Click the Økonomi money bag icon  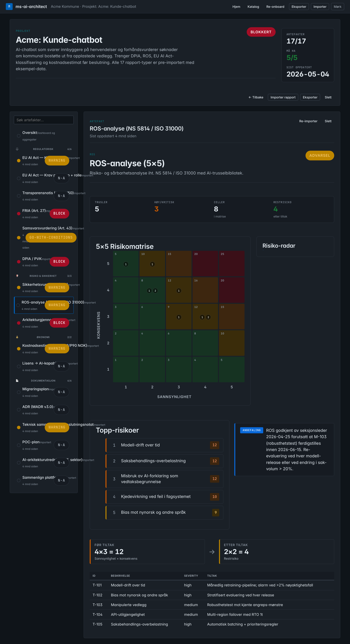coord(17,337)
